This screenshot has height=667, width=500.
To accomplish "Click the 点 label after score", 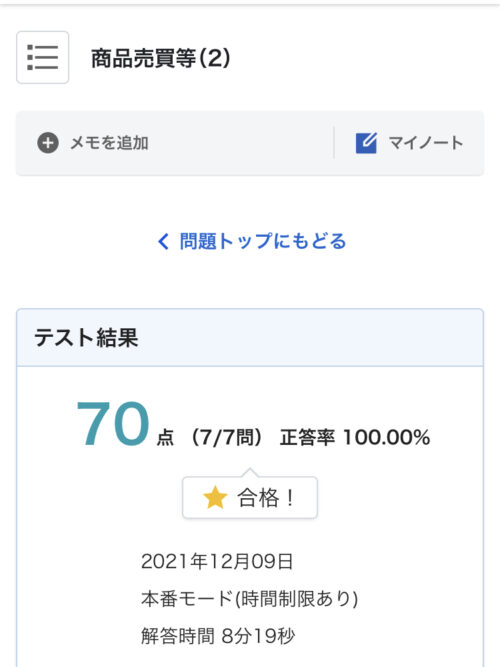I will [166, 438].
